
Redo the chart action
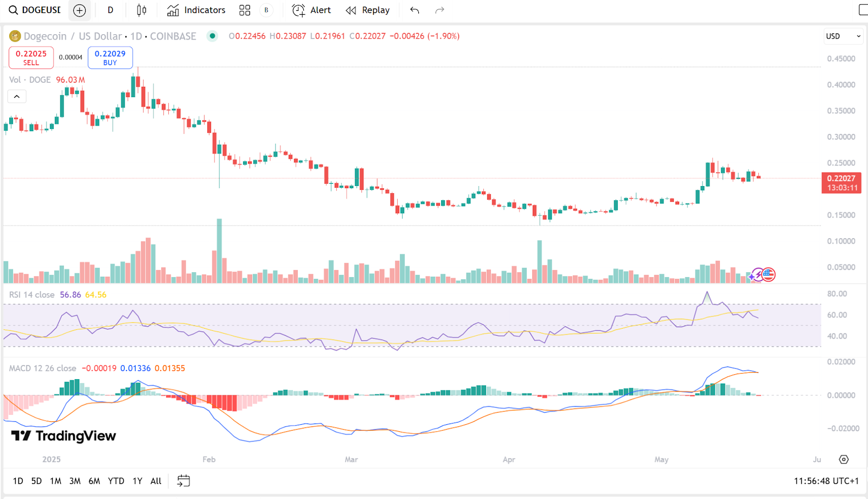440,10
